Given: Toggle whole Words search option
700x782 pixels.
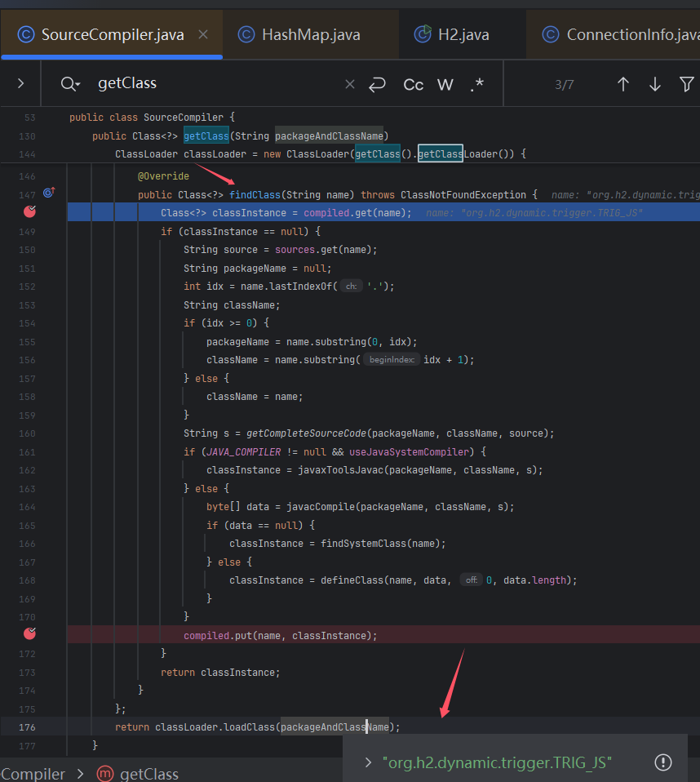Looking at the screenshot, I should click(x=445, y=85).
